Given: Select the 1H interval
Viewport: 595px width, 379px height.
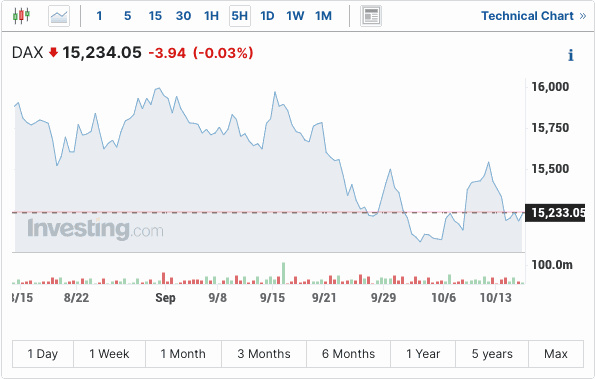Looking at the screenshot, I should (x=211, y=16).
